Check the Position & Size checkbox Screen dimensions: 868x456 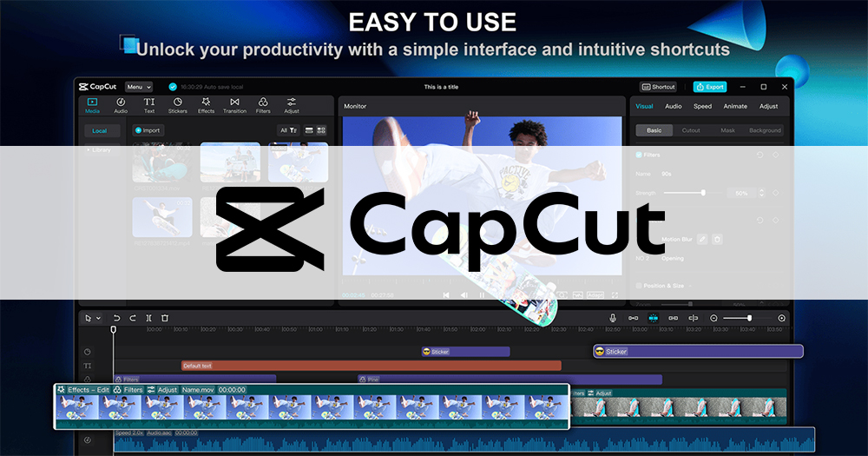tap(639, 286)
